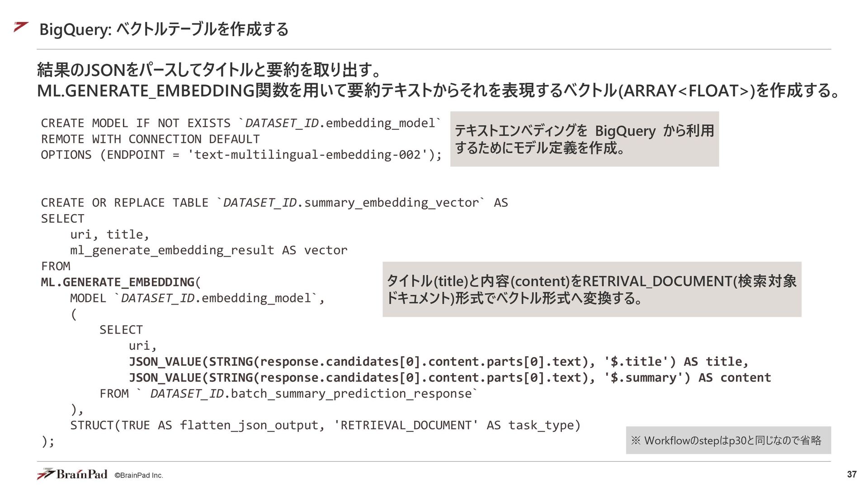
Task: Click the 'FROM ` DATASET_ID.batch_summary_prediction_response`' line
Action: (288, 393)
